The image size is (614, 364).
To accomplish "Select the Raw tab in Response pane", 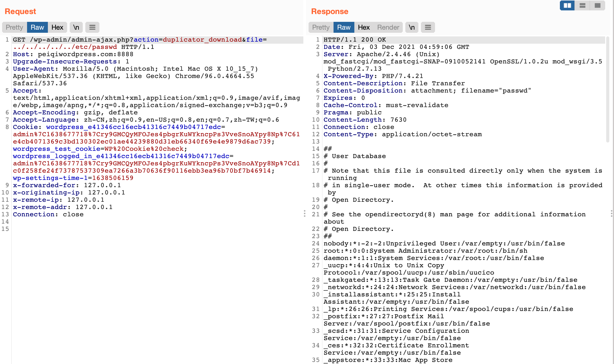I will pos(344,27).
